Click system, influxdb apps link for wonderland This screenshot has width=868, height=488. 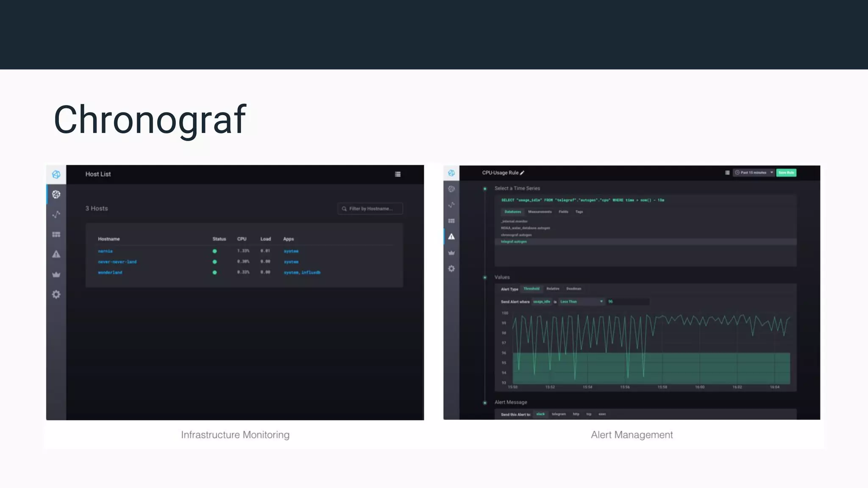[x=302, y=272]
